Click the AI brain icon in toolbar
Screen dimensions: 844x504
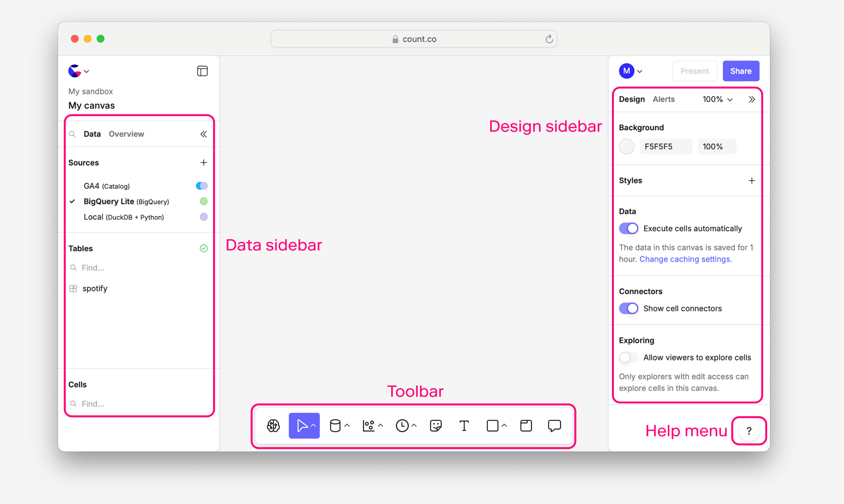click(273, 426)
